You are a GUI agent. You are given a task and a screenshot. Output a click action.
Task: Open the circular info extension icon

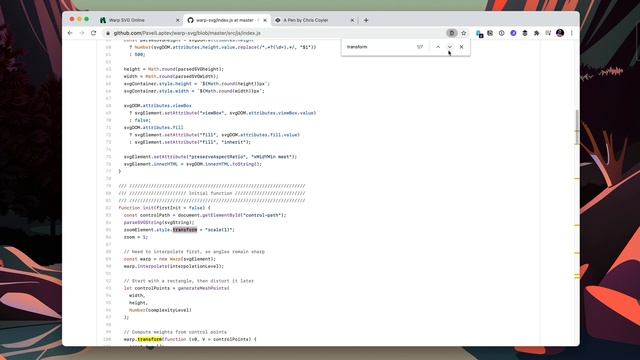(x=502, y=33)
